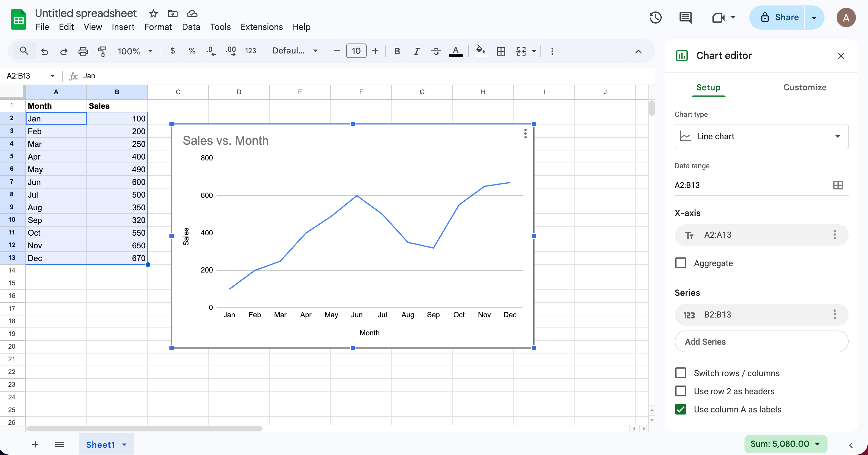
Task: Format as currency
Action: coord(172,51)
